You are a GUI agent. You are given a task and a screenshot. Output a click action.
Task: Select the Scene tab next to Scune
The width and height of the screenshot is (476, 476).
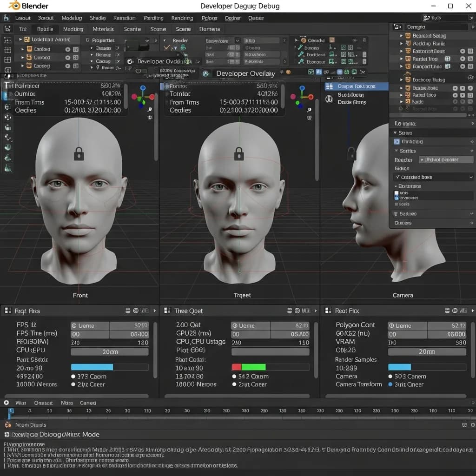(183, 29)
